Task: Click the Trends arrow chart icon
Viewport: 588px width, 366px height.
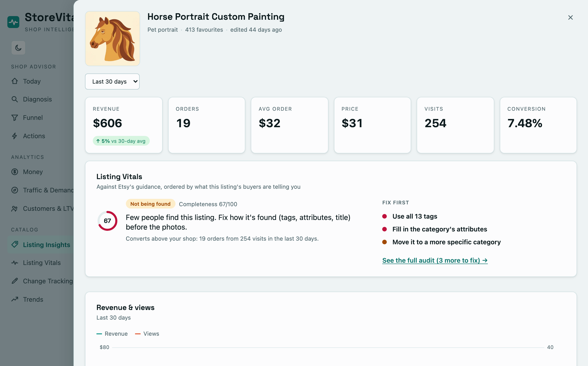Action: point(15,299)
